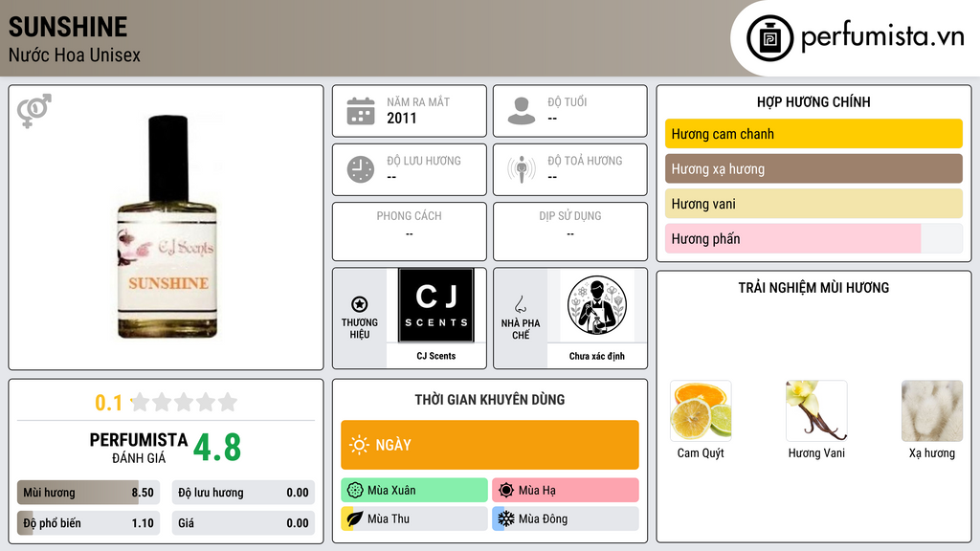Select the Ngày recommended time bar

pyautogui.click(x=490, y=445)
